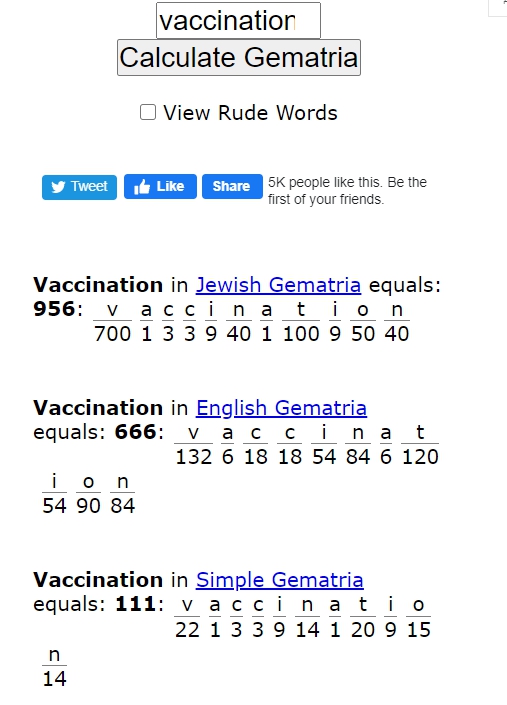Click the 5K people like this text
This screenshot has height=705, width=507.
347,191
